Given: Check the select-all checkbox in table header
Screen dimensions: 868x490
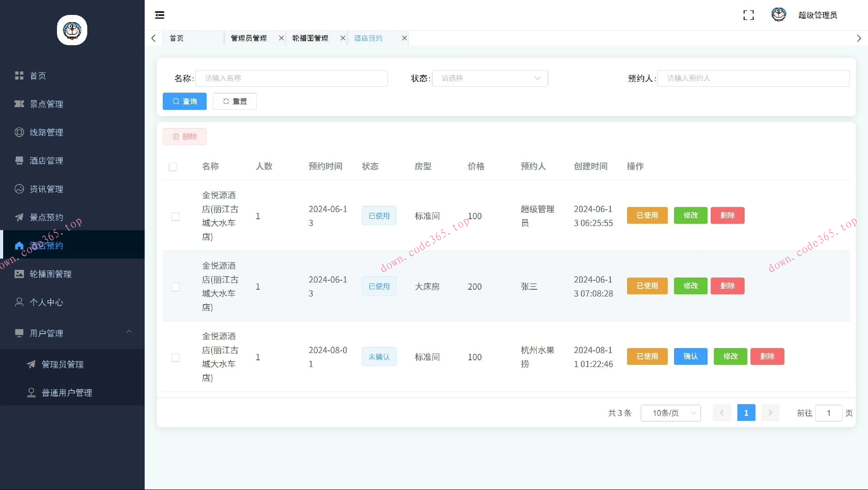Looking at the screenshot, I should tap(173, 167).
